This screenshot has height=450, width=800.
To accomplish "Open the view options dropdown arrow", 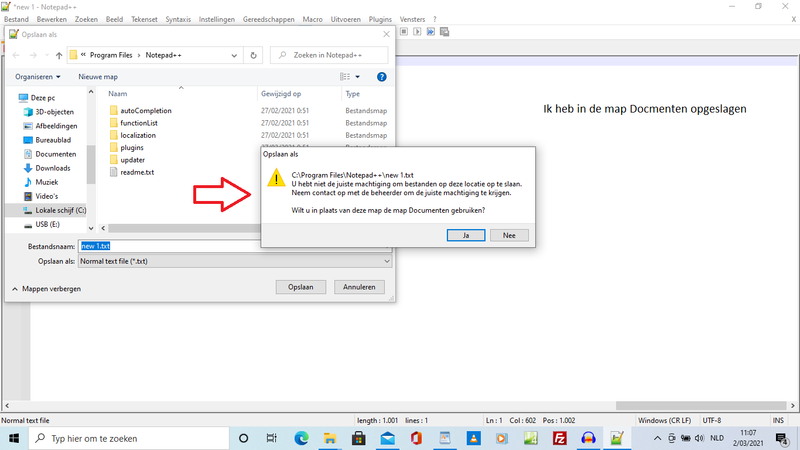I will pyautogui.click(x=358, y=77).
